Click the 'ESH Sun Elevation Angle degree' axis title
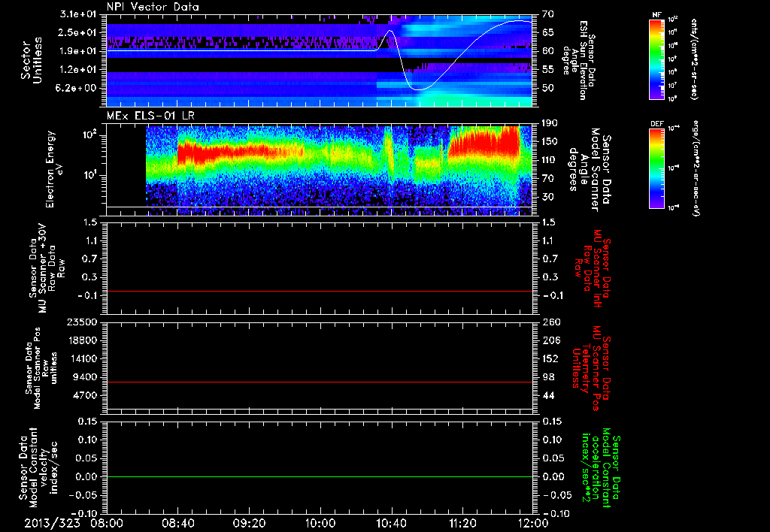The width and height of the screenshot is (770, 532). (578, 60)
